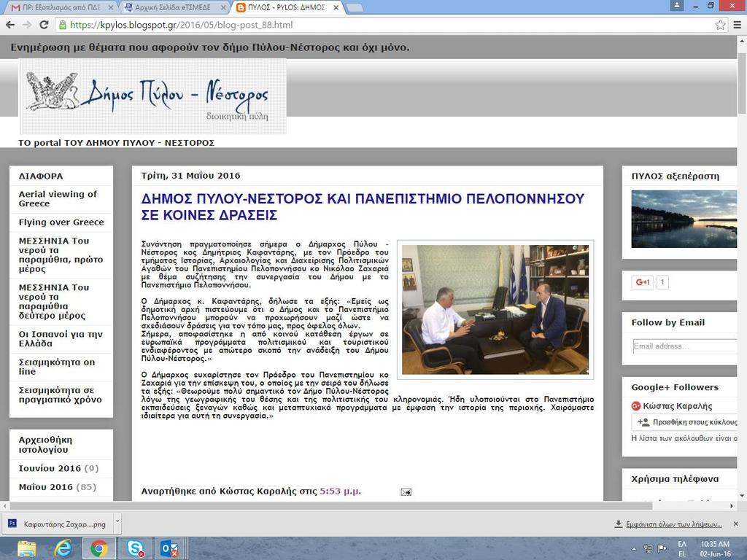
Task: Open Aerial viewing of Greece link
Action: [58, 198]
